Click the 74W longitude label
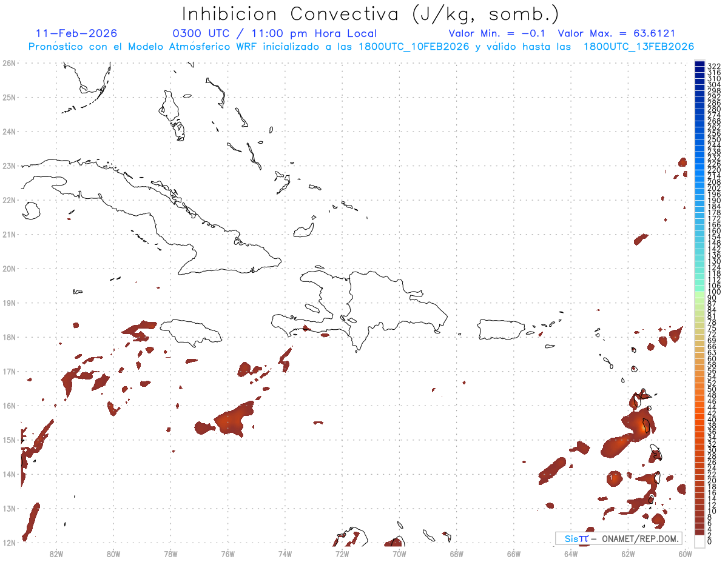The width and height of the screenshot is (728, 562). pyautogui.click(x=285, y=554)
